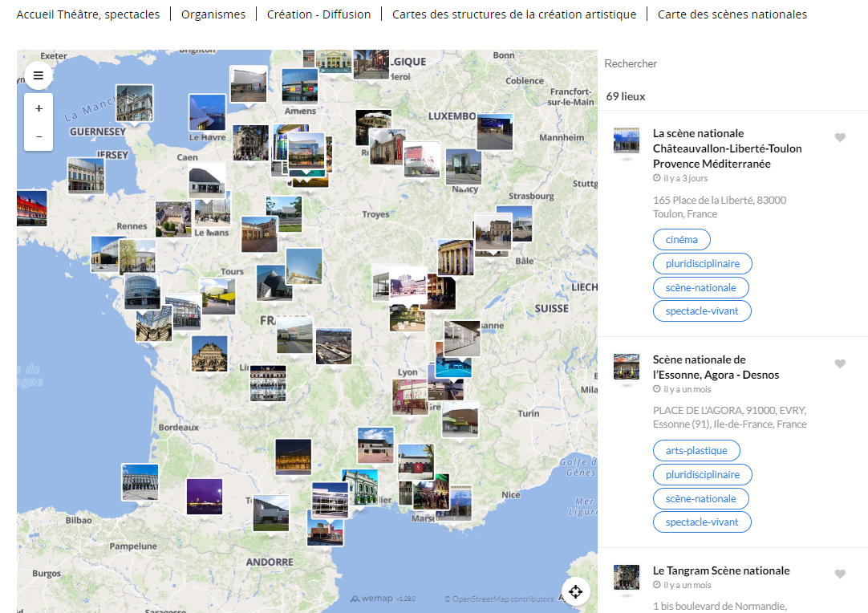Go to the Organismes section
This screenshot has width=868, height=613.
(x=213, y=14)
